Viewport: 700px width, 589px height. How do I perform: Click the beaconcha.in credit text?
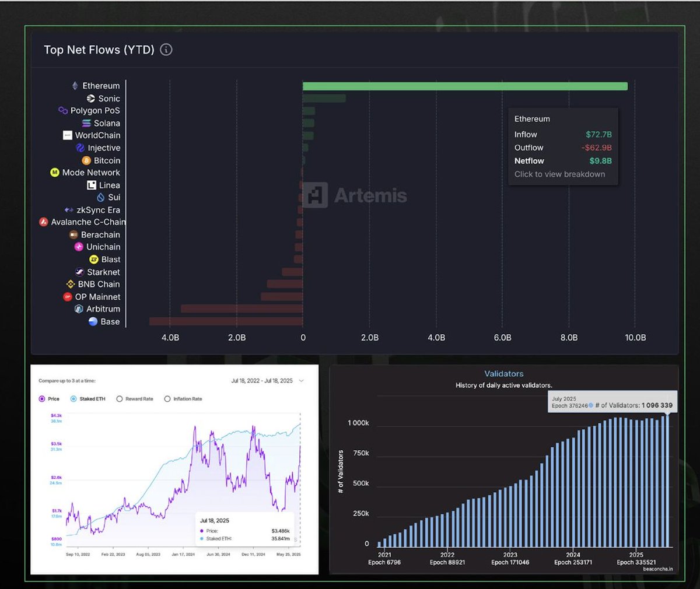click(x=658, y=569)
